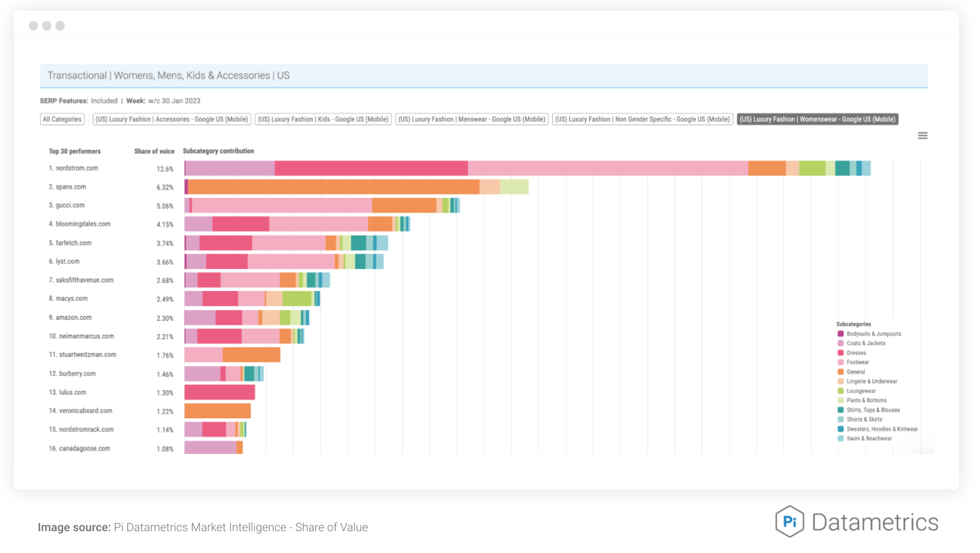Click the 12.6% share of voice value

165,169
